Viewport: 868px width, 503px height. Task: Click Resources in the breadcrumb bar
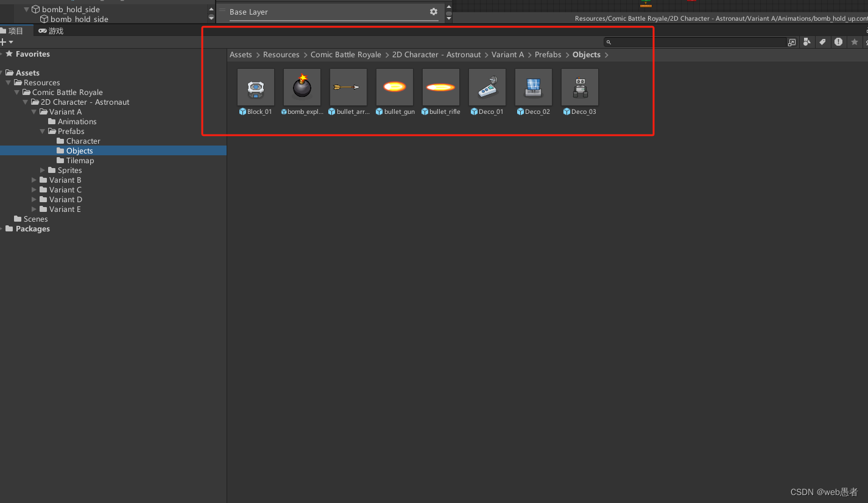tap(281, 54)
